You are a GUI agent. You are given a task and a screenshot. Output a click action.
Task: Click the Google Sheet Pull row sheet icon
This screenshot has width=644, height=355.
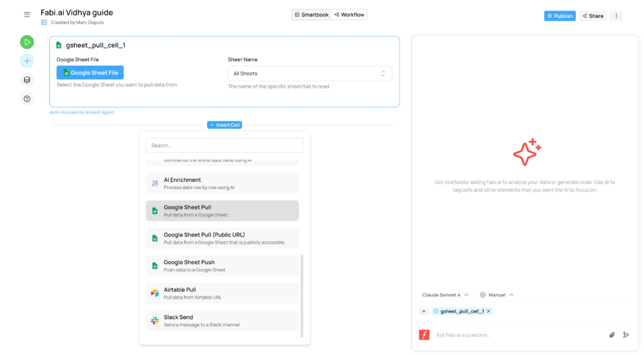[155, 211]
